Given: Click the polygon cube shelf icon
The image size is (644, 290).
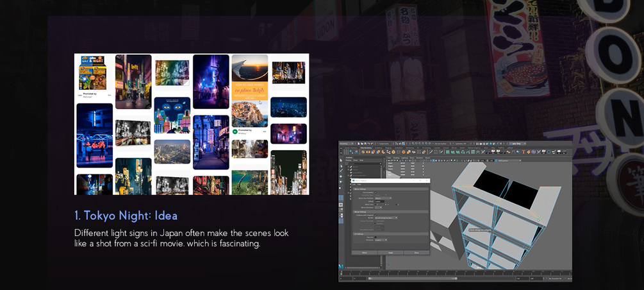Looking at the screenshot, I should pyautogui.click(x=379, y=152).
